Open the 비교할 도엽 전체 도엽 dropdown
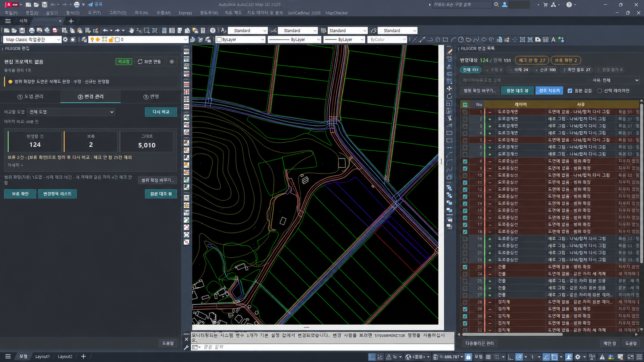This screenshot has width=644, height=362. click(71, 112)
